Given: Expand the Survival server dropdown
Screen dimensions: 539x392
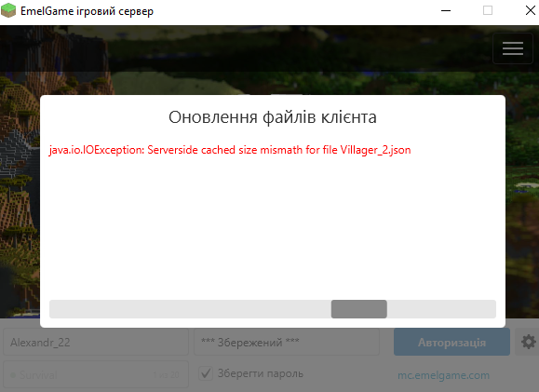Looking at the screenshot, I should click(x=96, y=375).
